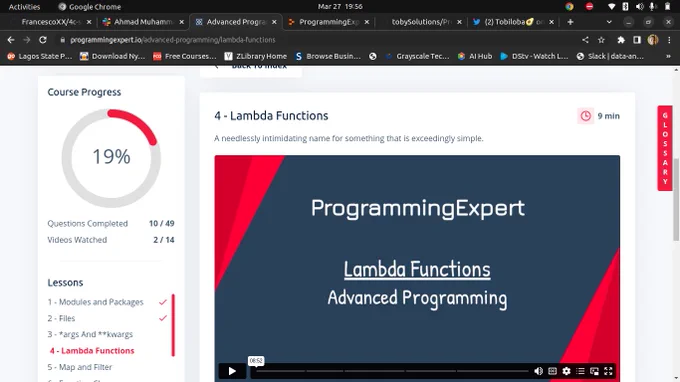Screen dimensions: 680x382
Task: Open video chapters list
Action: click(x=580, y=371)
